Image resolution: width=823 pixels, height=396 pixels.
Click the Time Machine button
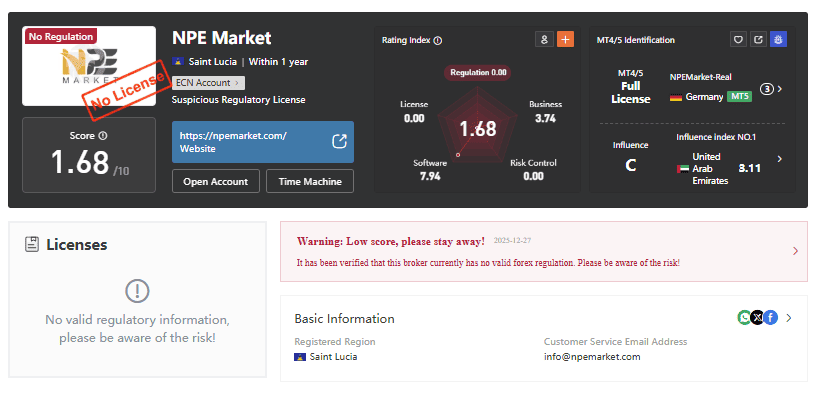coord(310,181)
